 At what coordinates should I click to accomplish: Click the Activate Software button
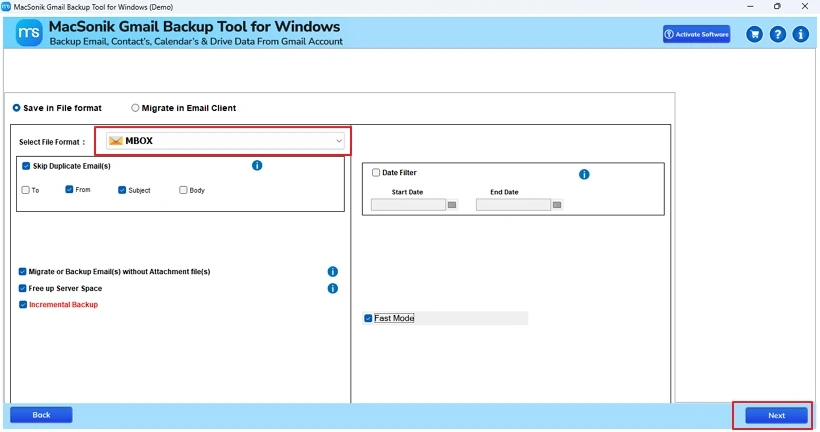coord(696,34)
